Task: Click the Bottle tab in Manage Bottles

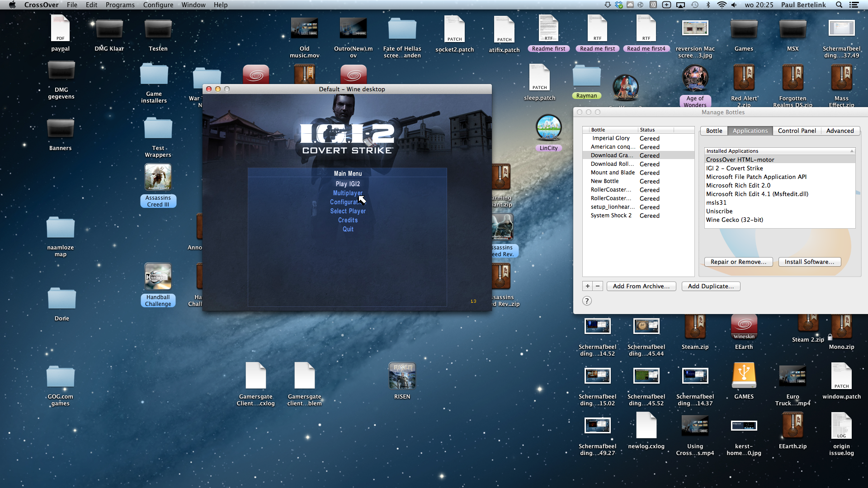Action: (713, 131)
